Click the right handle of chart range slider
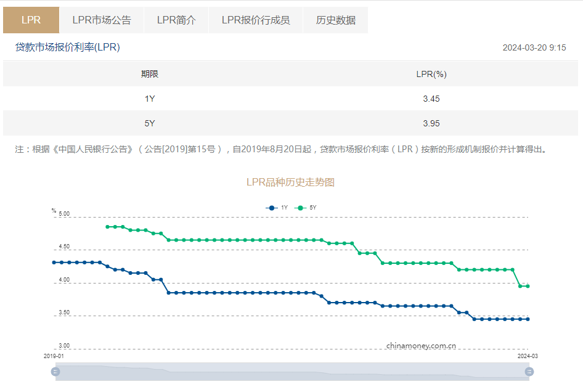The image size is (583, 392). 529,372
